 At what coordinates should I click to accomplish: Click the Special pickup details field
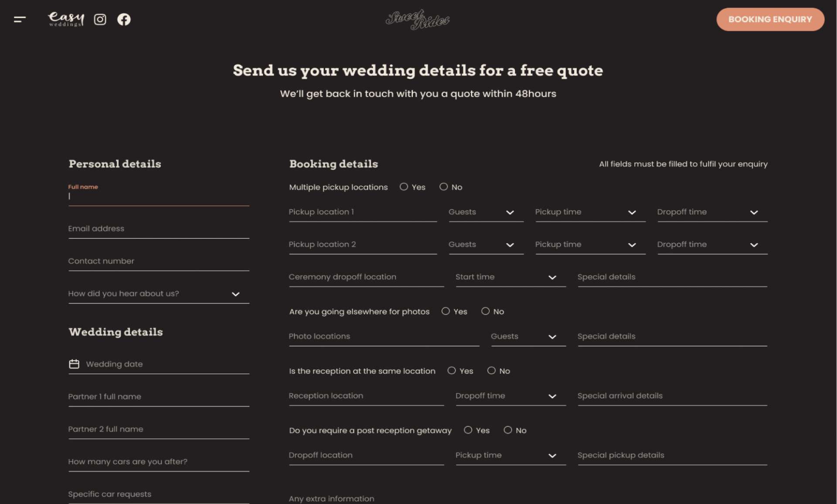tap(672, 455)
